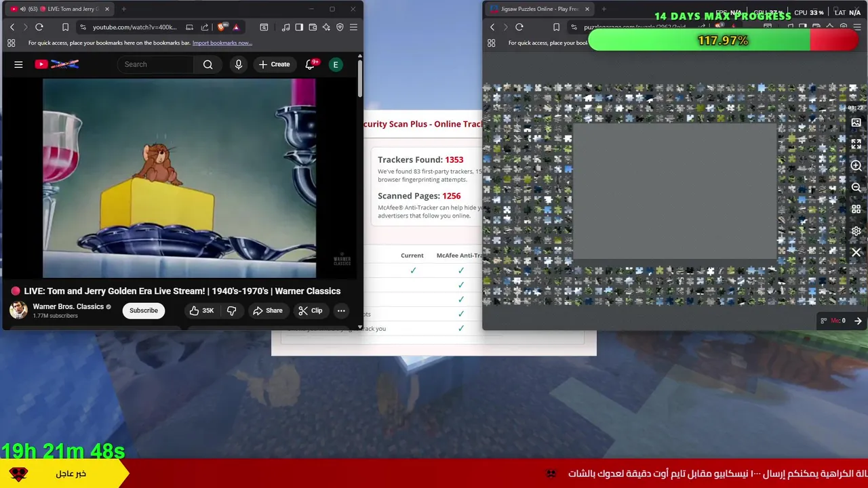Zoom in on the jigsaw puzzle

tap(856, 166)
